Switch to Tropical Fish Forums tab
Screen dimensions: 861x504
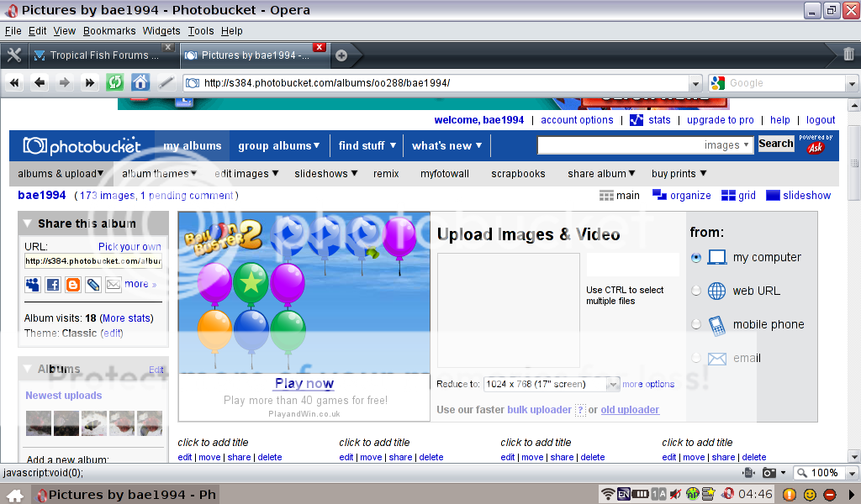point(103,55)
